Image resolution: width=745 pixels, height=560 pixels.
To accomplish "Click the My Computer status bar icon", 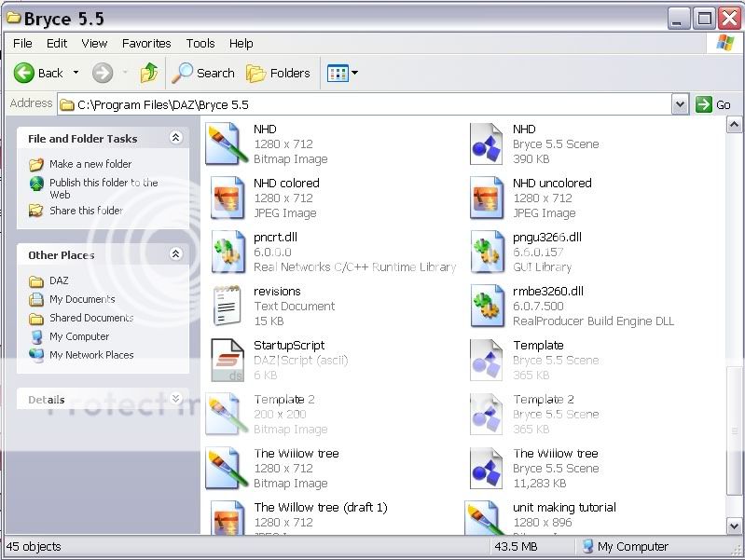I will tap(587, 547).
